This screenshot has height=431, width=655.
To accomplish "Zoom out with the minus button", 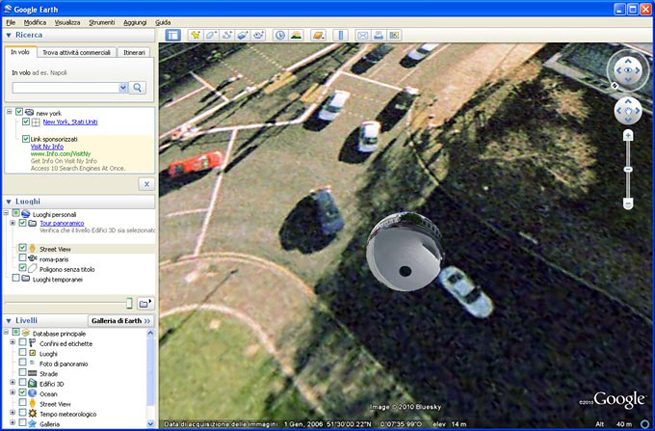I will [x=628, y=203].
